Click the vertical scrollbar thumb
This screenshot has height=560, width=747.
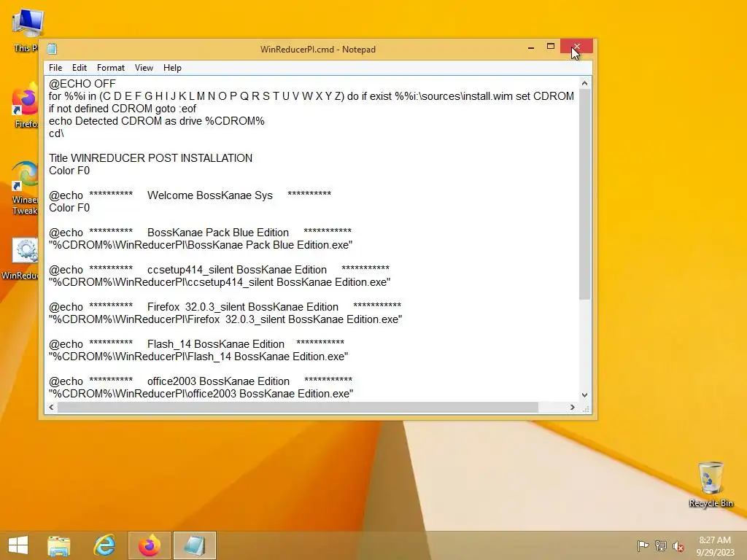585,194
